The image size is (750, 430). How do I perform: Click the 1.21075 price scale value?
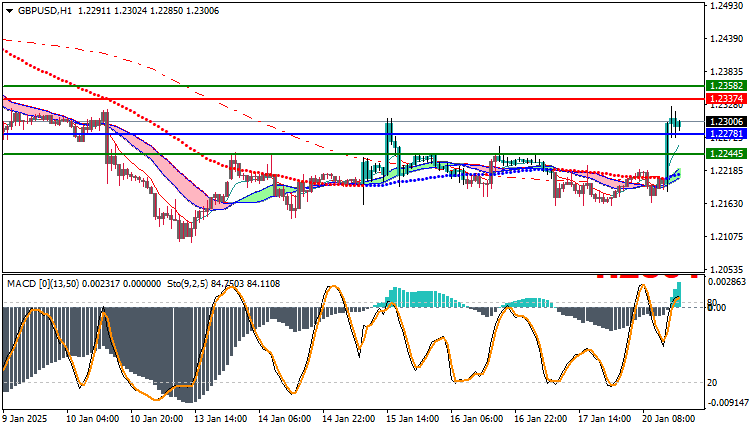point(727,237)
